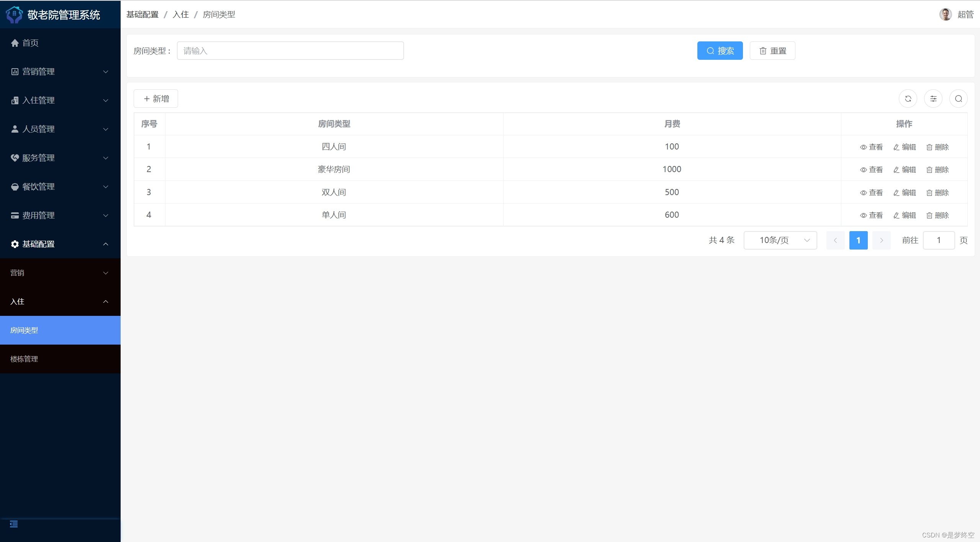Open the column settings icon
Viewport: 980px width, 542px height.
pos(933,99)
